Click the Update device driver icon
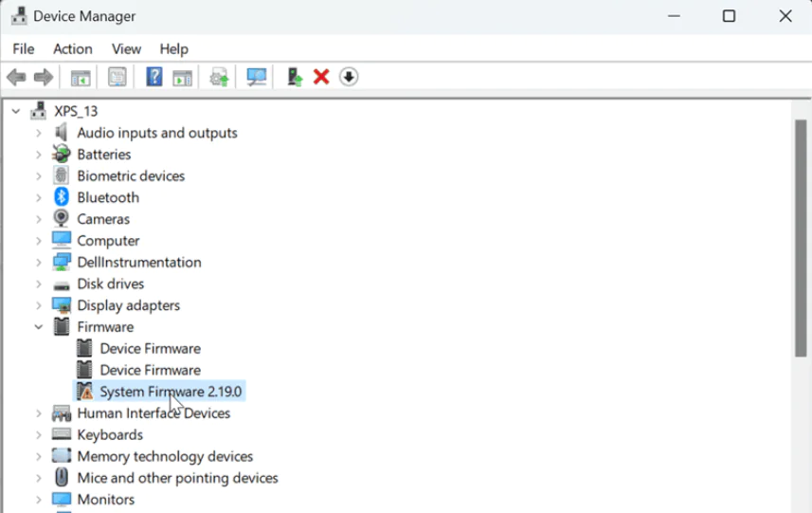Screen dimensions: 812x513 (x=295, y=77)
